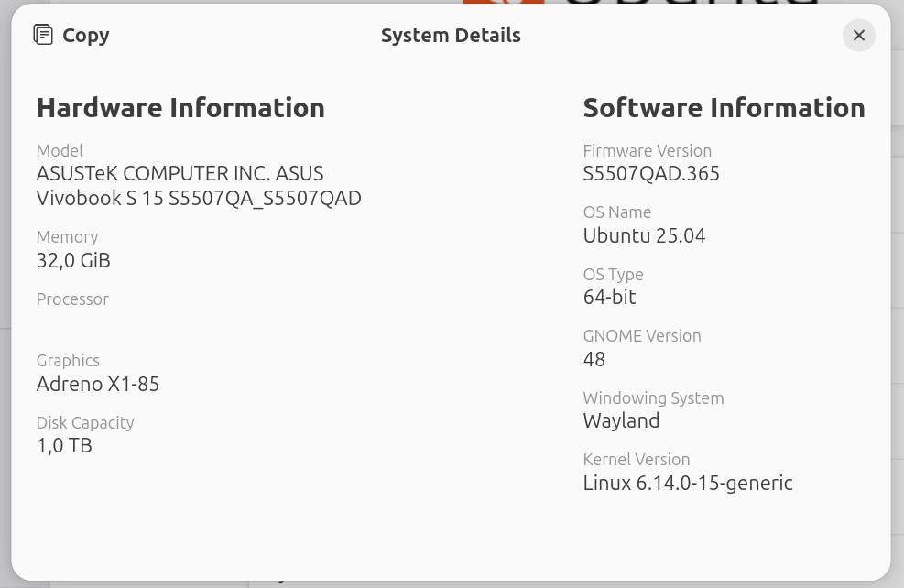Screen dimensions: 904x588
Task: Select the 32,0 GiB memory value
Action: click(x=73, y=260)
